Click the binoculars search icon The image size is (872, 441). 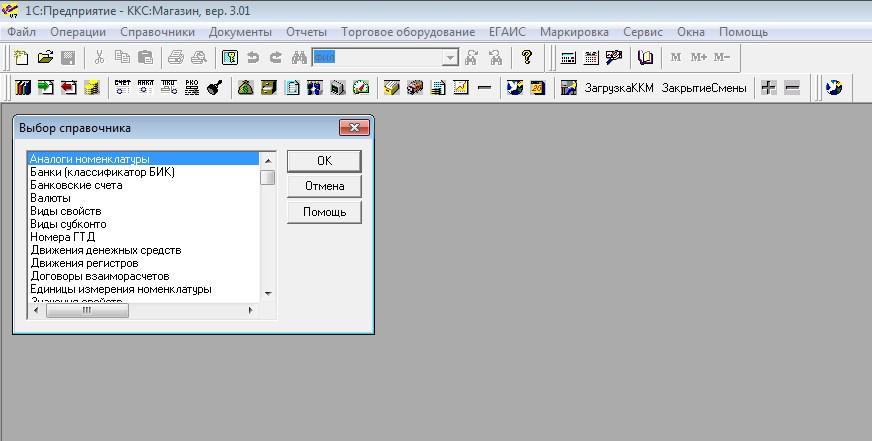coord(298,58)
